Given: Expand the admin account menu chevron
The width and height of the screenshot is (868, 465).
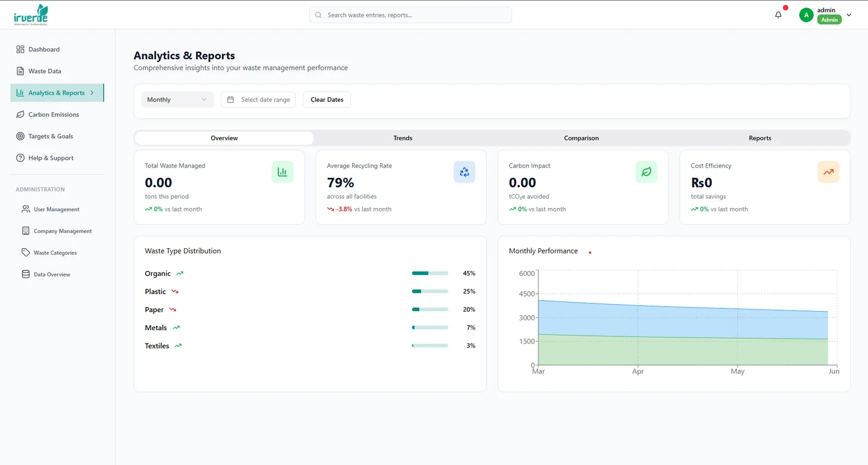Looking at the screenshot, I should [849, 15].
